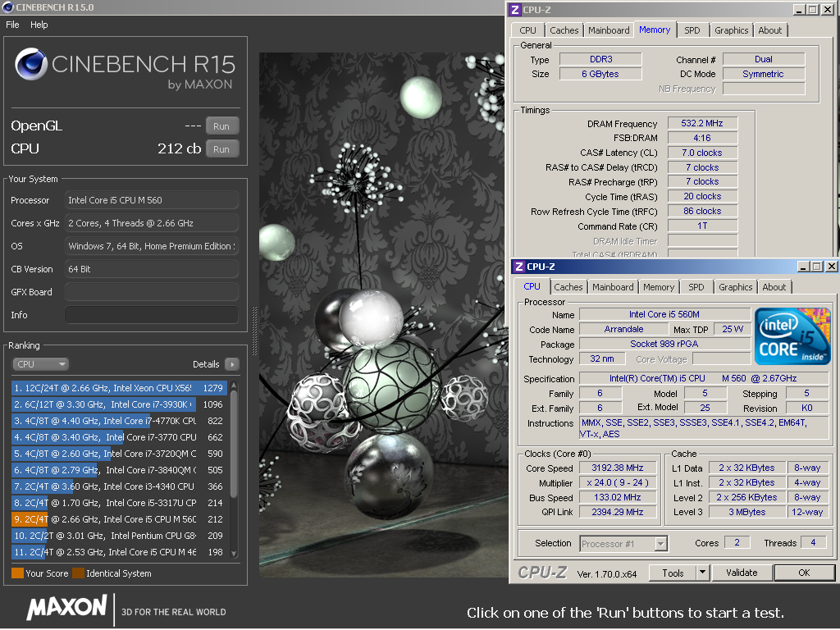Image resolution: width=840 pixels, height=630 pixels.
Task: Expand the ranking Details arrow button
Action: [232, 364]
